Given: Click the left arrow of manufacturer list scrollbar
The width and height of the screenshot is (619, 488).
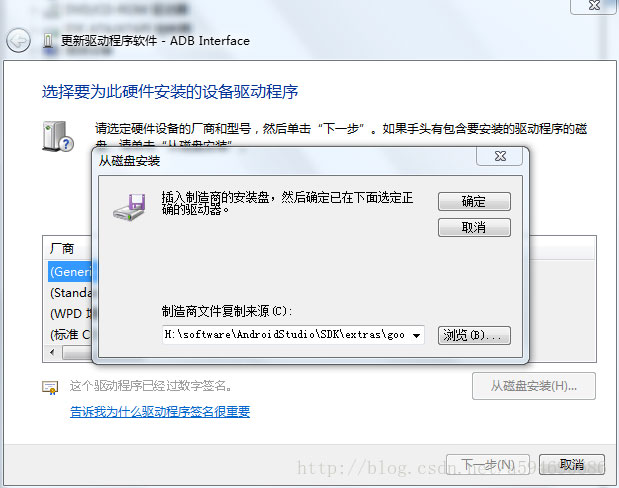Looking at the screenshot, I should pos(53,352).
